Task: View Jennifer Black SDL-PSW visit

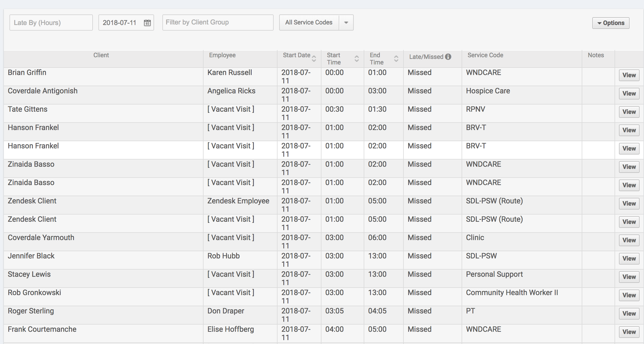Action: click(x=629, y=259)
